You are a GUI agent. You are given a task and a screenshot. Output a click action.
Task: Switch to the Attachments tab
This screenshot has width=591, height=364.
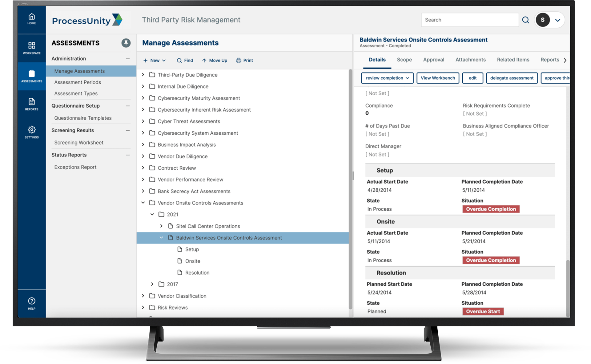(x=470, y=59)
